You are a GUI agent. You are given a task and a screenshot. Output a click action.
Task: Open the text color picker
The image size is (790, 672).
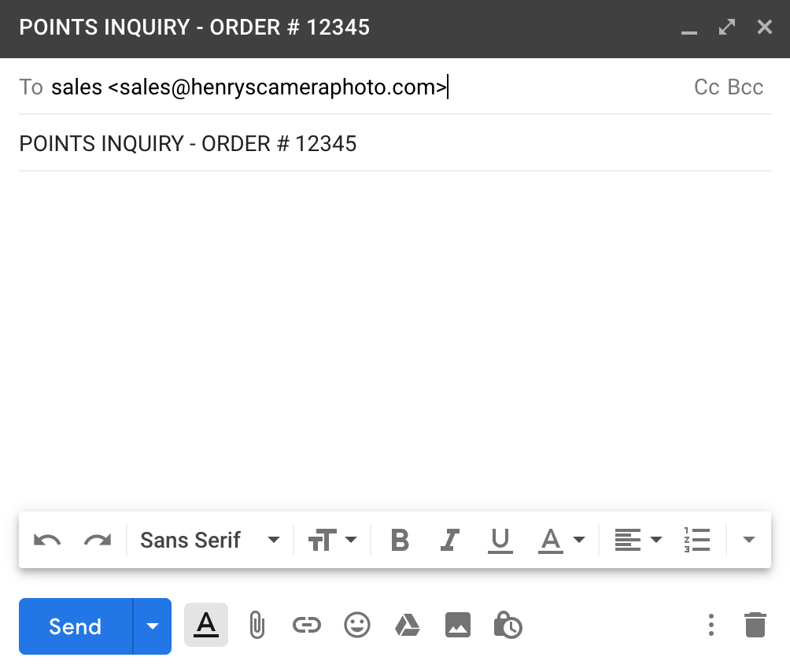click(x=561, y=541)
